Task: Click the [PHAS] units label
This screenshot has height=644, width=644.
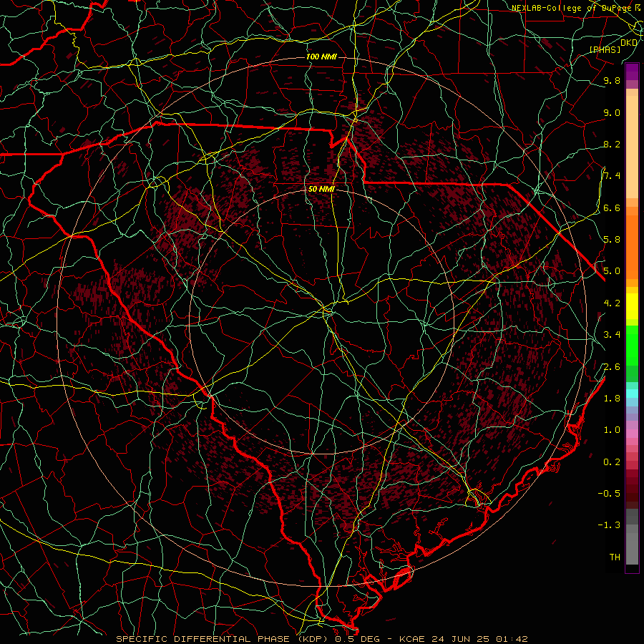Action: pos(605,49)
